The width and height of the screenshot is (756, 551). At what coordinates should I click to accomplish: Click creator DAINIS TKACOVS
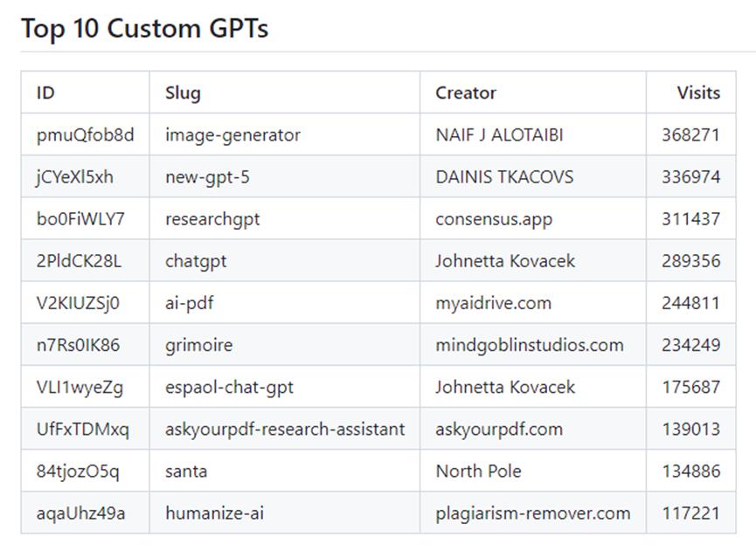[504, 177]
